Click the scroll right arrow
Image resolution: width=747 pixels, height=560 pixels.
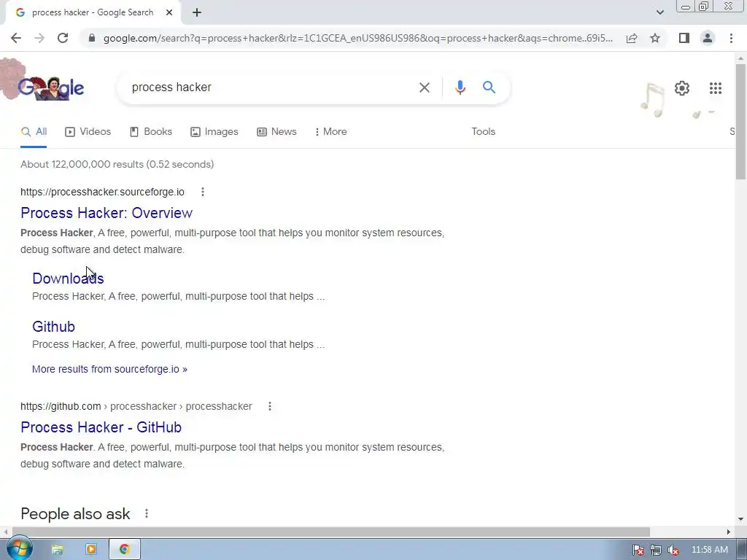[729, 532]
